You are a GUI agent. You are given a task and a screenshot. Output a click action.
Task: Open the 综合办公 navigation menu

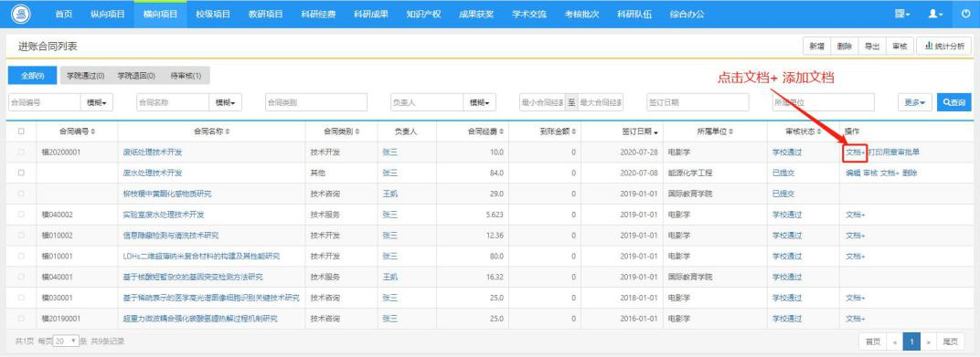tap(687, 14)
